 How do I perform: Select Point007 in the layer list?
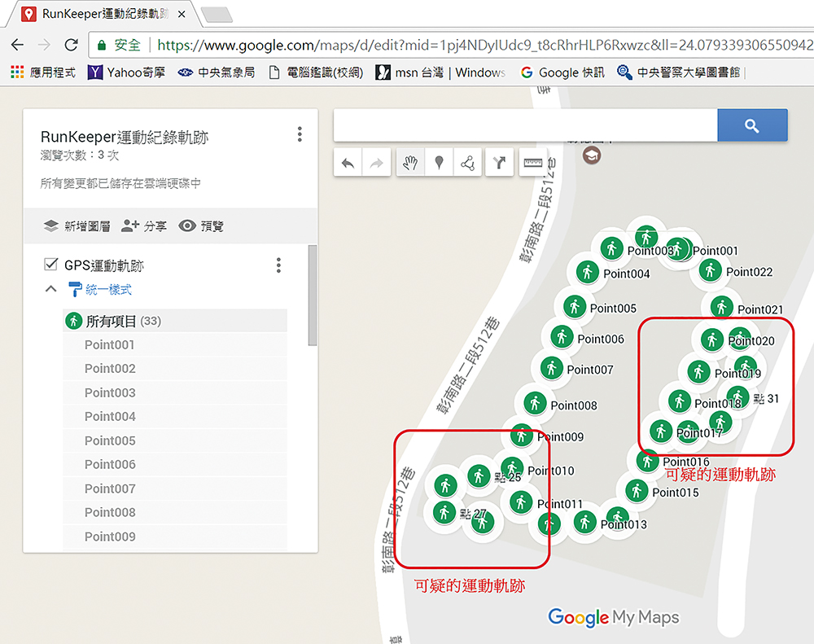point(175,488)
